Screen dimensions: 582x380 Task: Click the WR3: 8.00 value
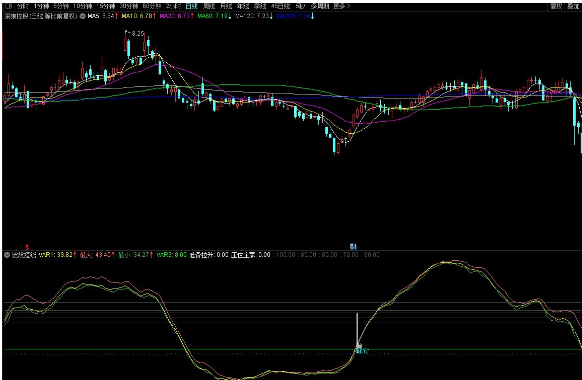(x=171, y=255)
